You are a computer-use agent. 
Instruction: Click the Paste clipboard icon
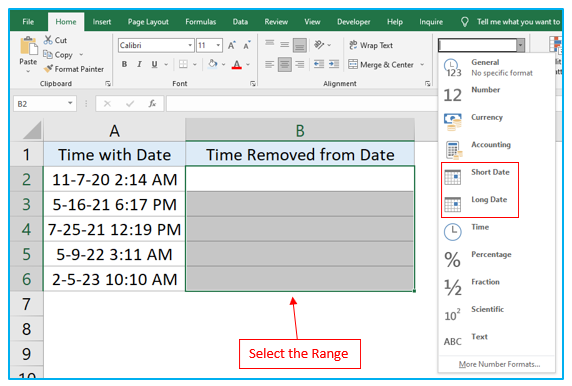(28, 46)
